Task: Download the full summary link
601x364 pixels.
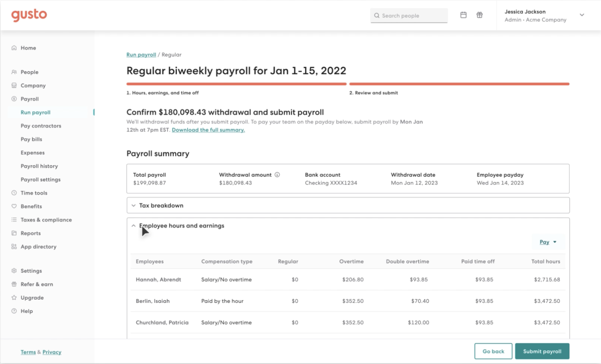Action: coord(208,130)
